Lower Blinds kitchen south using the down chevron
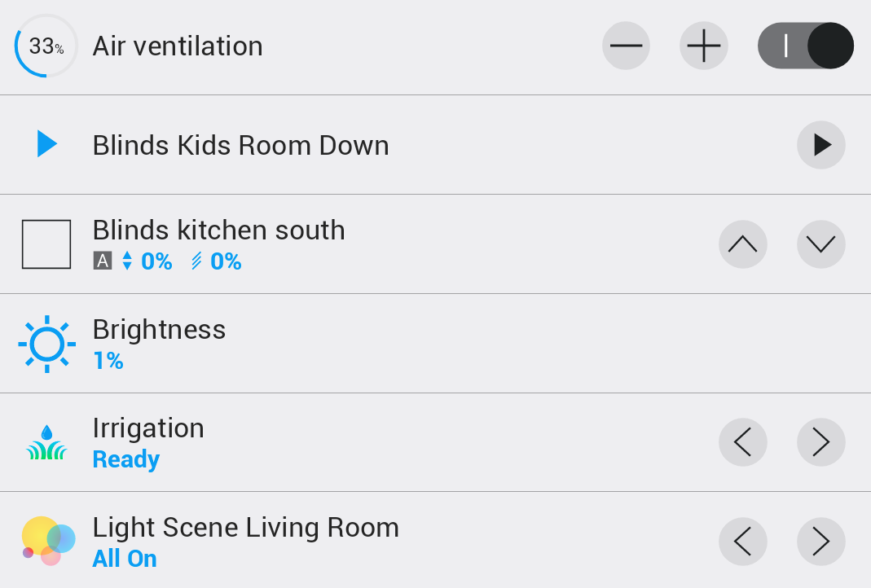The height and width of the screenshot is (588, 871). tap(820, 244)
